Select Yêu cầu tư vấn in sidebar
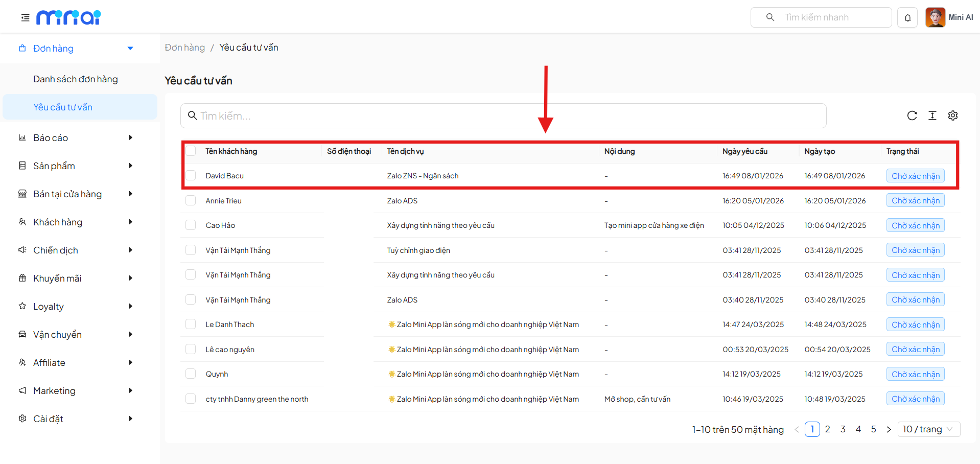This screenshot has width=980, height=464. click(63, 107)
